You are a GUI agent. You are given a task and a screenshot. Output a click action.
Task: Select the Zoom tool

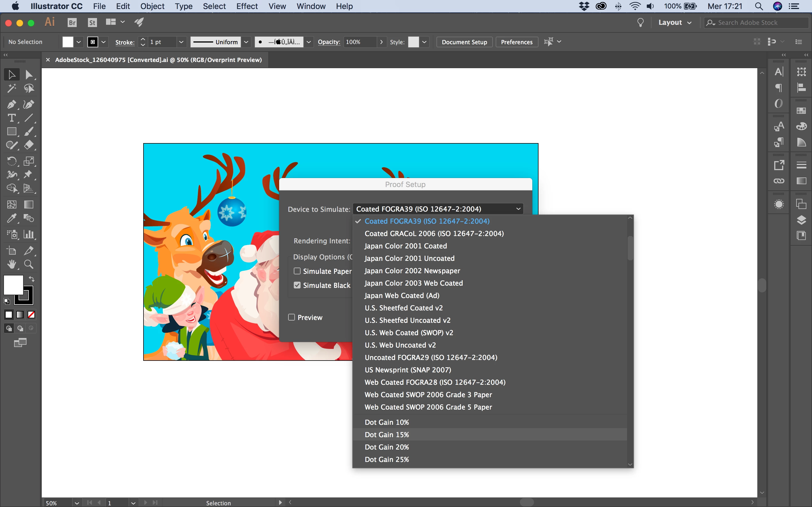29,264
